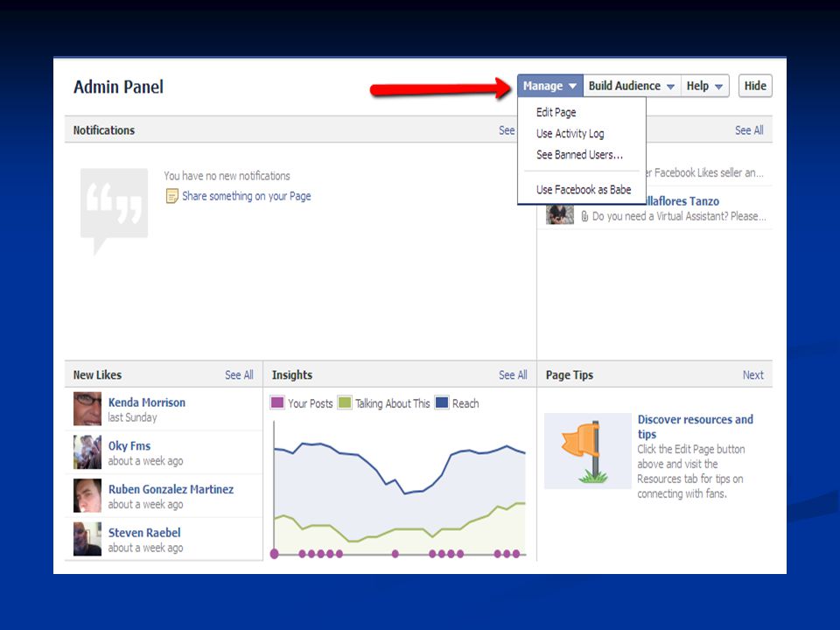Click the isolated middle post marker on chart
The height and width of the screenshot is (630, 840).
tap(395, 554)
